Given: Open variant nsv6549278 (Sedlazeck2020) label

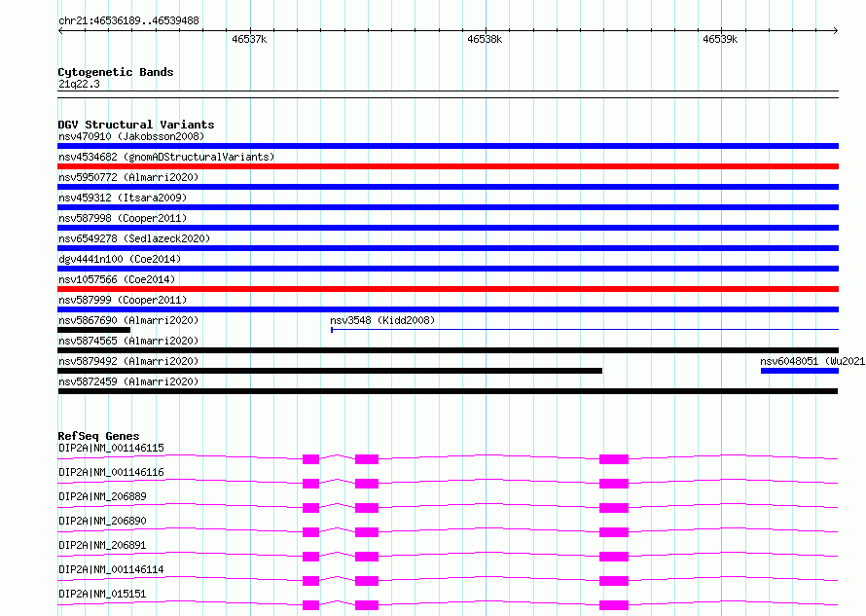Looking at the screenshot, I should click(x=134, y=238).
